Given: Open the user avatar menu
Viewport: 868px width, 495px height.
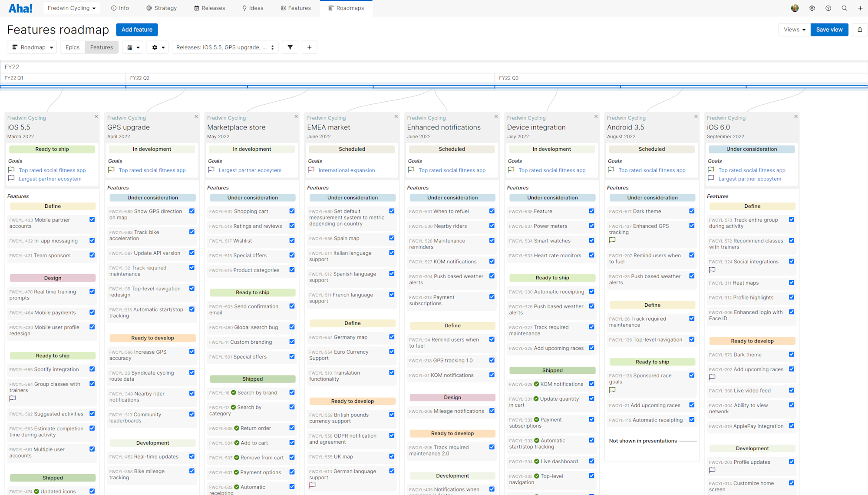Looking at the screenshot, I should pyautogui.click(x=795, y=8).
